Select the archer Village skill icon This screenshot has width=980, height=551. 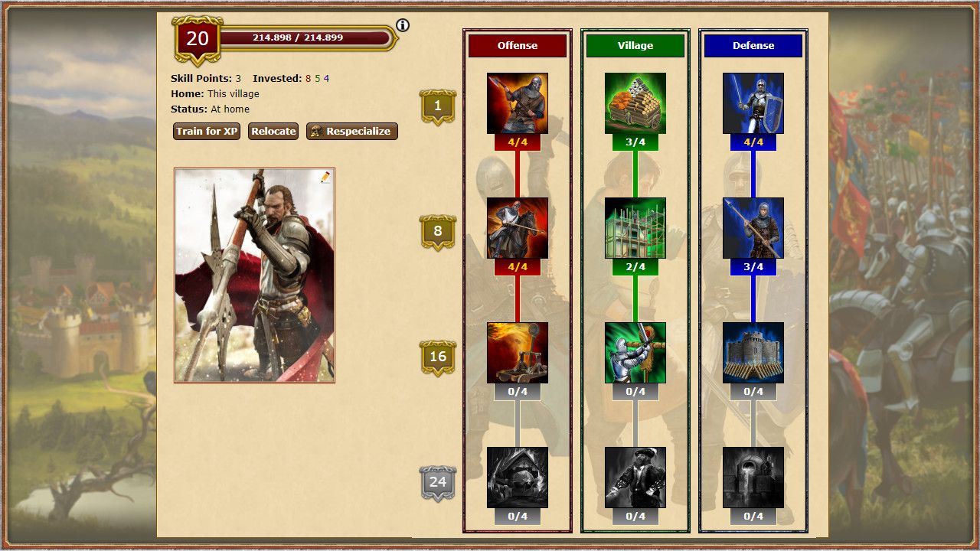click(x=635, y=353)
